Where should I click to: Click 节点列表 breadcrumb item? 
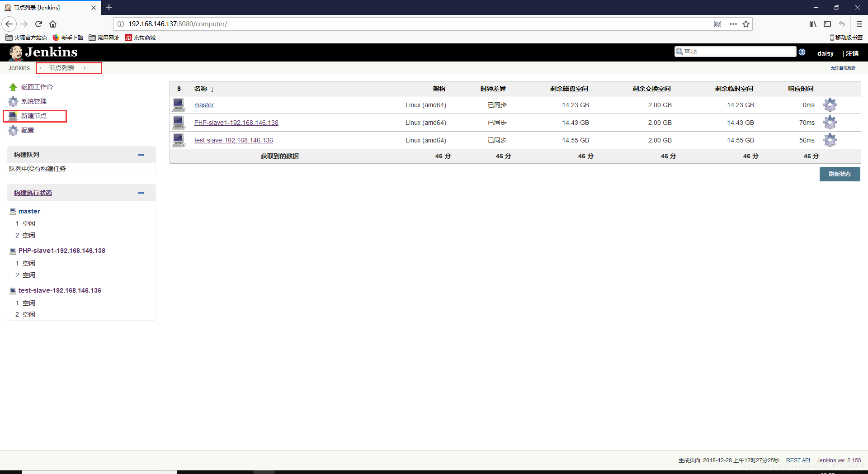click(x=61, y=68)
